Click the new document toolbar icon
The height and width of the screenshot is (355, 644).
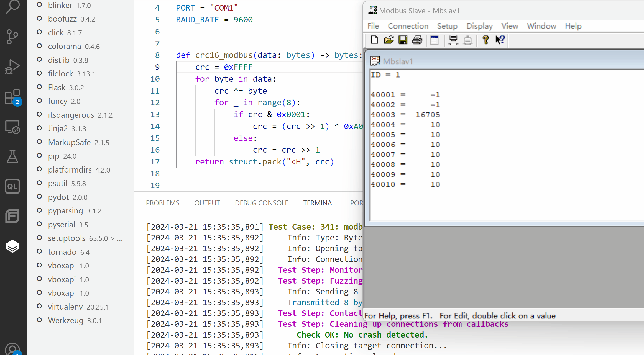374,40
